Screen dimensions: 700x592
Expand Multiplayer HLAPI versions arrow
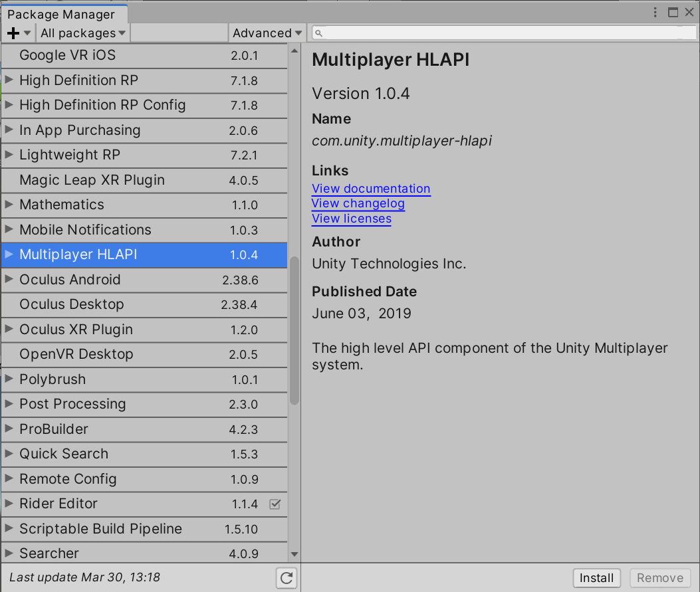coord(9,254)
